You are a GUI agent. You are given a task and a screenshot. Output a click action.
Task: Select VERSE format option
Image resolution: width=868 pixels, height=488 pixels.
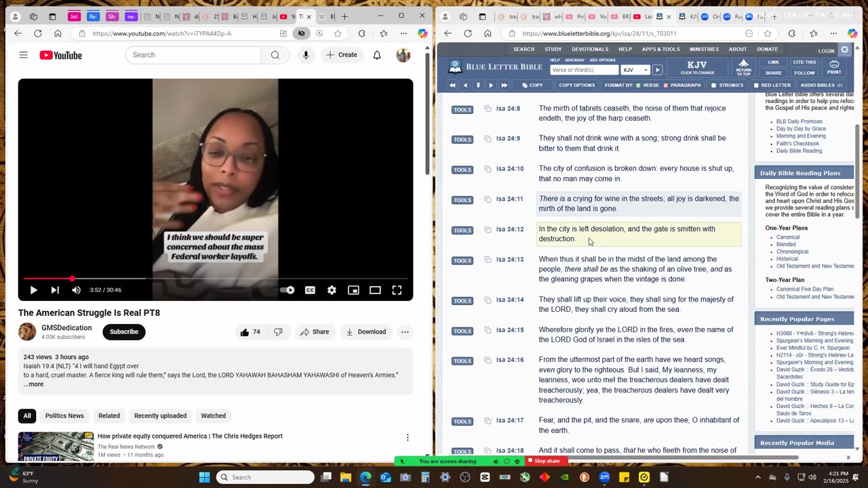647,85
